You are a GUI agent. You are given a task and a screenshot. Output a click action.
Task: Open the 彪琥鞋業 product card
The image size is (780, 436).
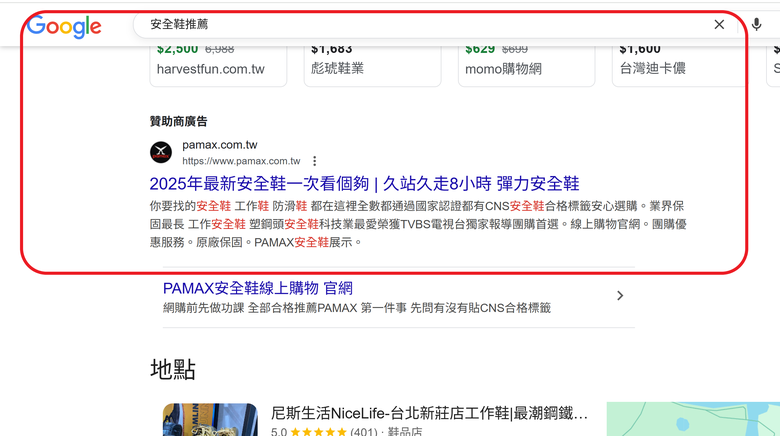pyautogui.click(x=372, y=66)
